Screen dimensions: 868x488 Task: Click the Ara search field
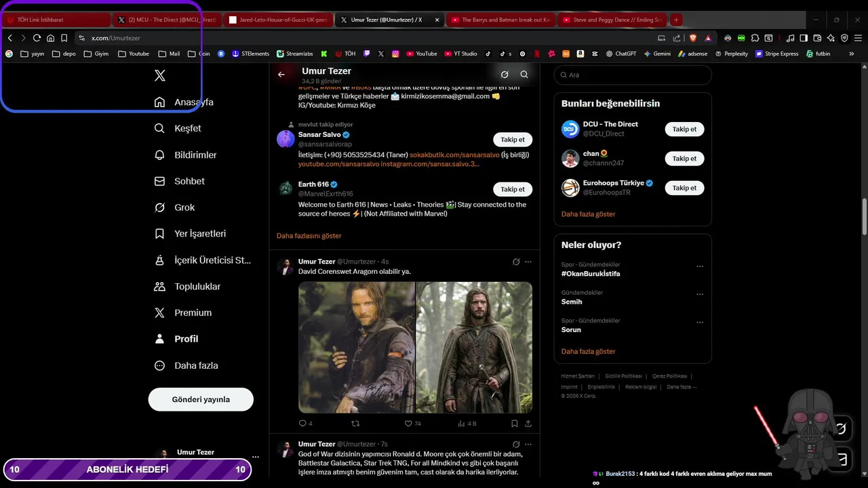click(633, 75)
